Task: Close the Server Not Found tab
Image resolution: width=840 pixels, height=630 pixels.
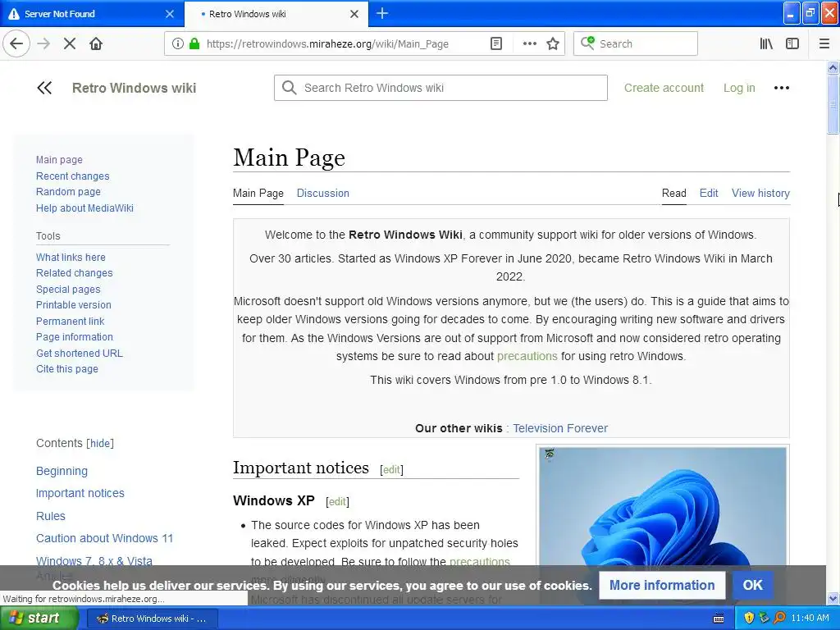Action: [x=170, y=14]
